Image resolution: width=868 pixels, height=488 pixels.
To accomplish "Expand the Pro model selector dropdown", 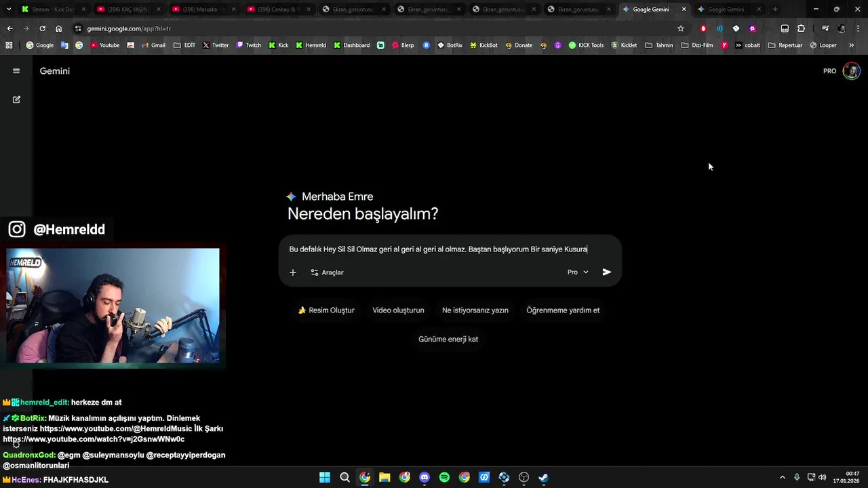I will pos(578,272).
